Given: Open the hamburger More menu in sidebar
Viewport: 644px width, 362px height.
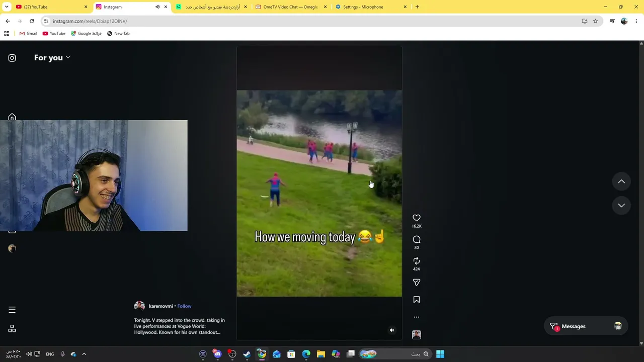Looking at the screenshot, I should 12,310.
